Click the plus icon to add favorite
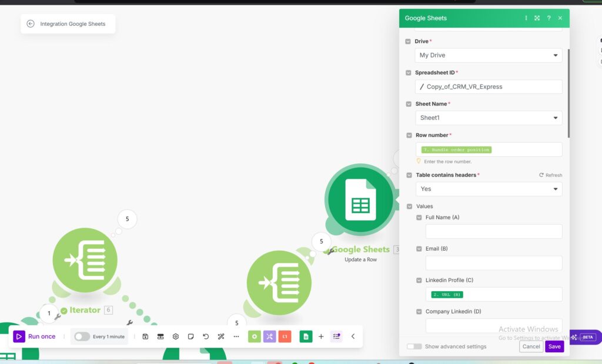 click(321, 336)
